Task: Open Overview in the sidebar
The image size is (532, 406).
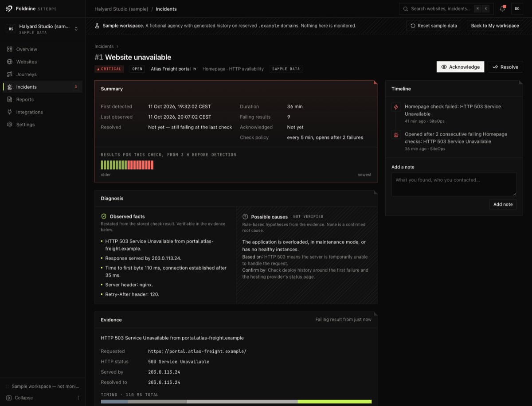Action: point(43,49)
